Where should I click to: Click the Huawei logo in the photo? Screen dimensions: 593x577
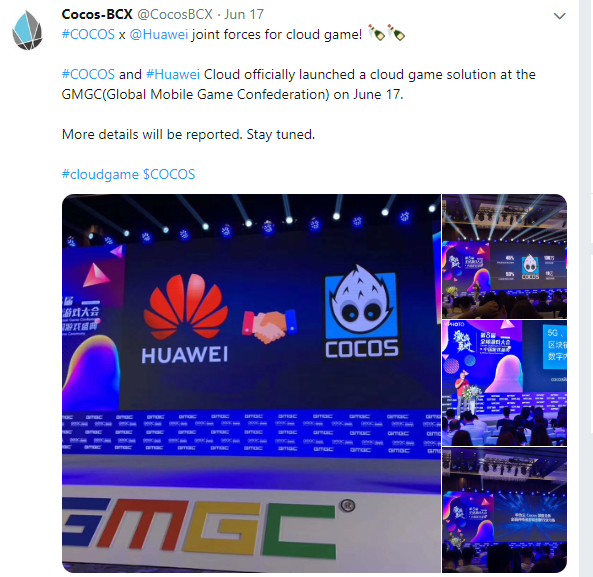point(185,318)
